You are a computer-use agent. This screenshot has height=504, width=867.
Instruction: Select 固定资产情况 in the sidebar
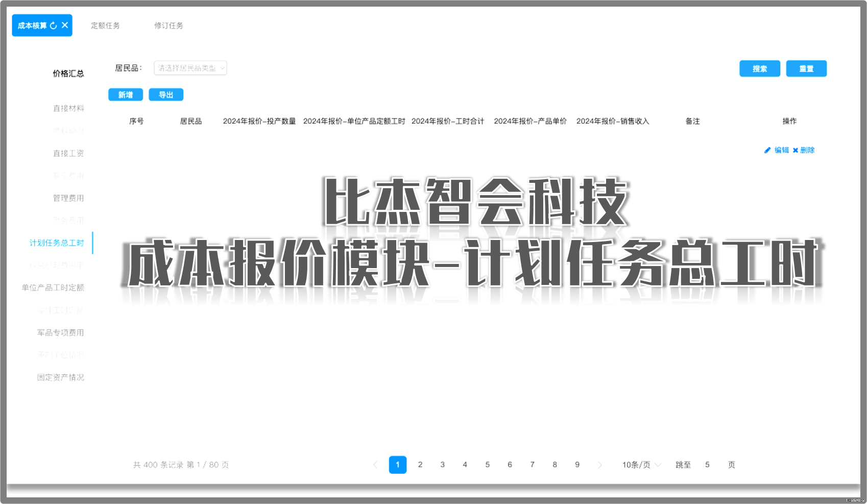pyautogui.click(x=61, y=377)
